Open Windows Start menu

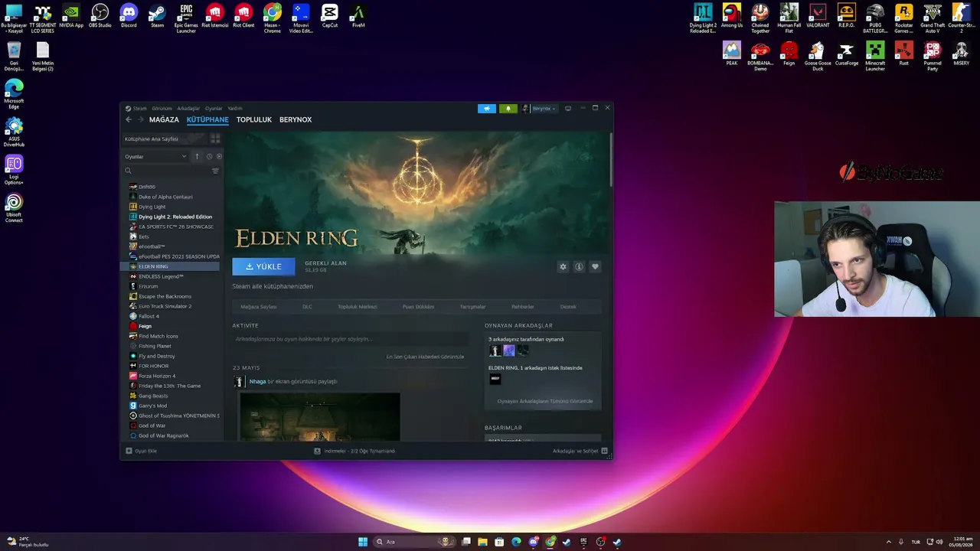click(x=363, y=542)
